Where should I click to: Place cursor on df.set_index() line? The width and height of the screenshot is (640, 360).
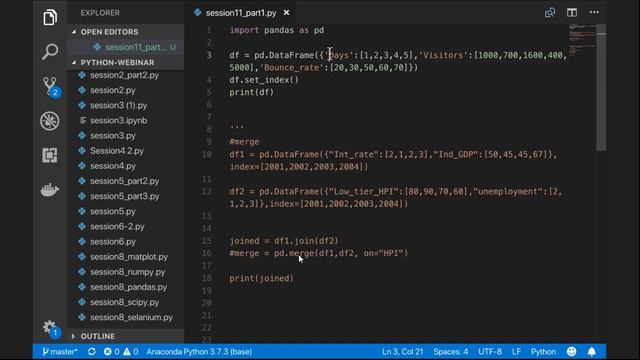tap(264, 80)
